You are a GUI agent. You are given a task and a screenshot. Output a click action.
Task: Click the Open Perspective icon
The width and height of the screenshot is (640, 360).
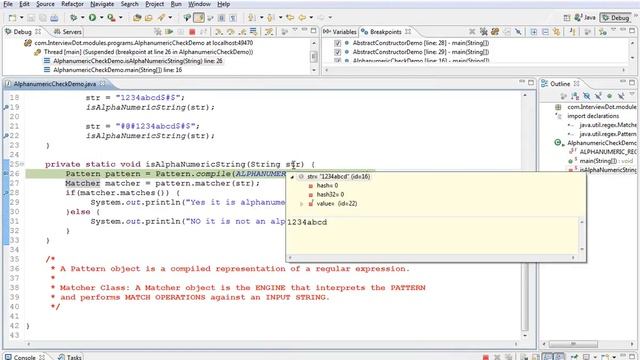point(567,18)
